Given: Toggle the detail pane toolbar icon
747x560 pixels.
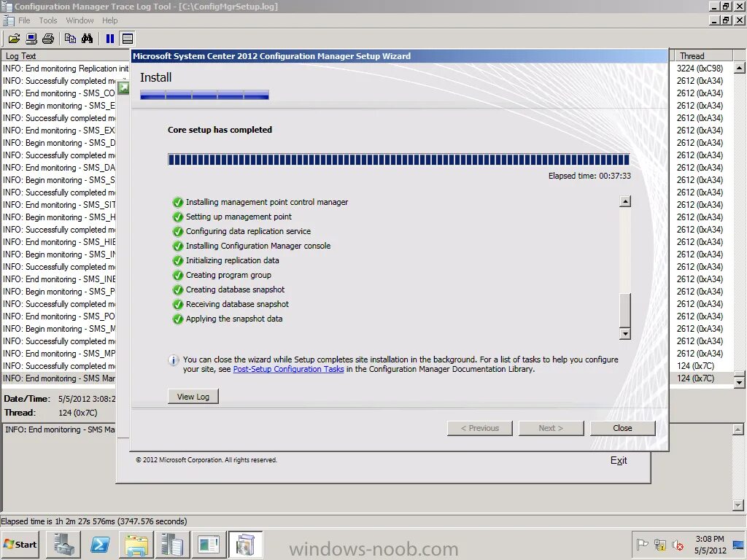Looking at the screenshot, I should [127, 39].
